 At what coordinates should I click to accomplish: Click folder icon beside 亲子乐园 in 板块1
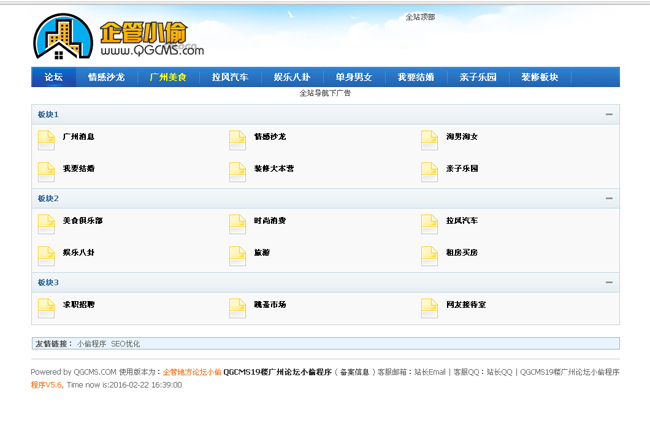(429, 172)
